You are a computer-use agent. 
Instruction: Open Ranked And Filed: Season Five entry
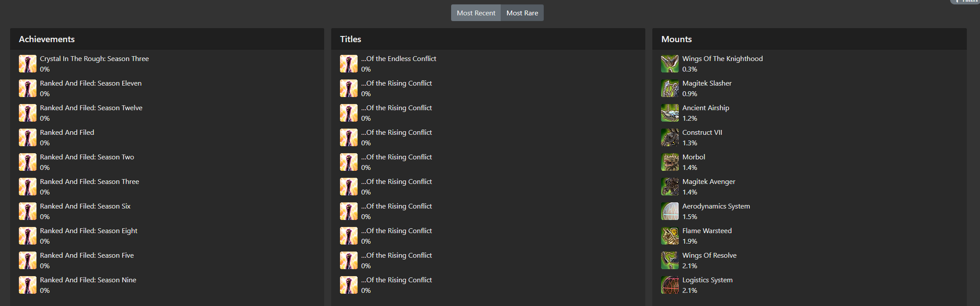coord(87,256)
